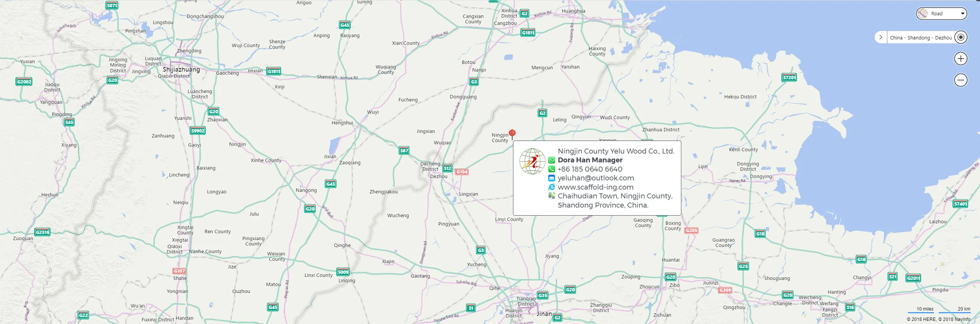Click the Hengshui city label
Screen dimensions: 980x324
click(x=342, y=123)
